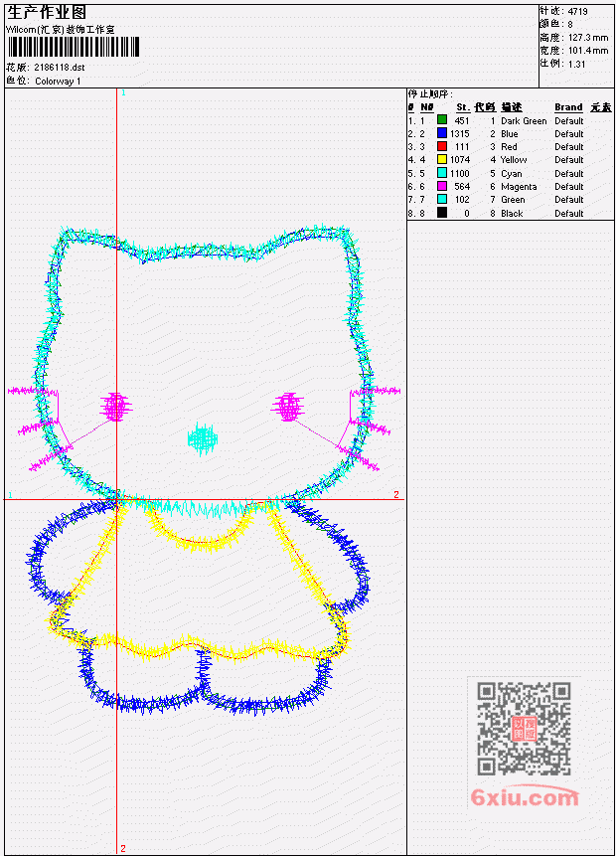
Task: Click stitch count 1100 in Cyan row
Action: tap(460, 174)
